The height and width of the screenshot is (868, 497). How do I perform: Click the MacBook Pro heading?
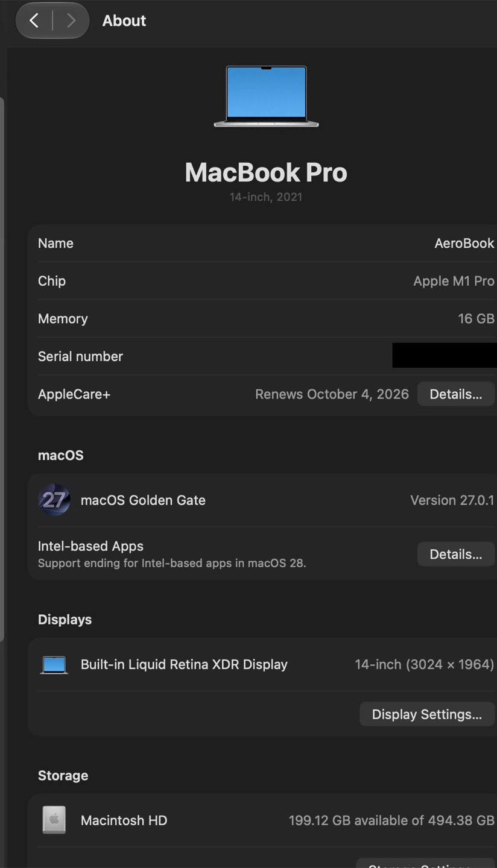click(266, 172)
